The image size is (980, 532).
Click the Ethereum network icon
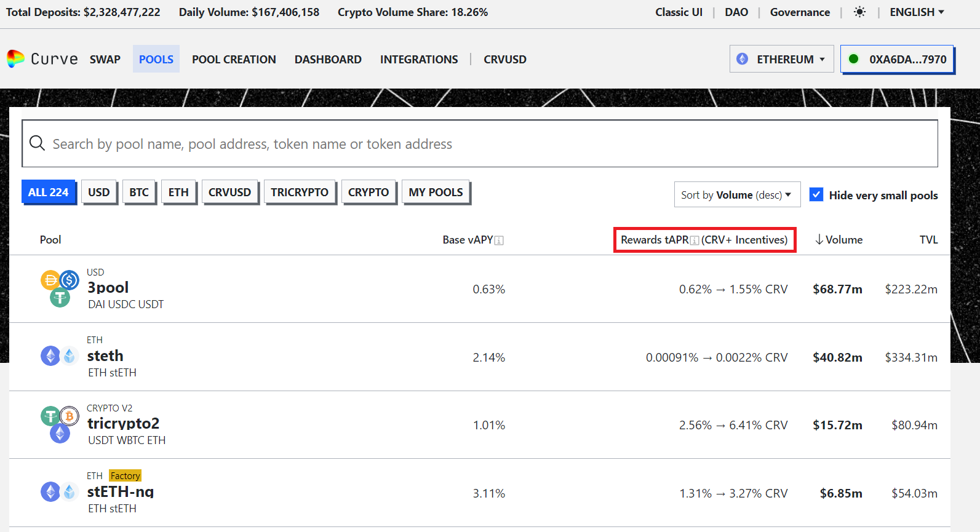click(743, 59)
